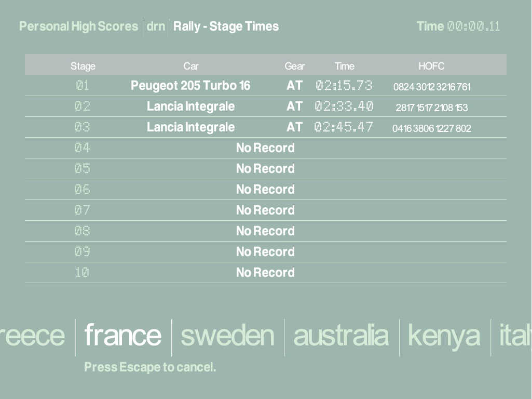Viewport: 532px width, 399px height.
Task: Choose the kenya country tab
Action: coord(444,336)
